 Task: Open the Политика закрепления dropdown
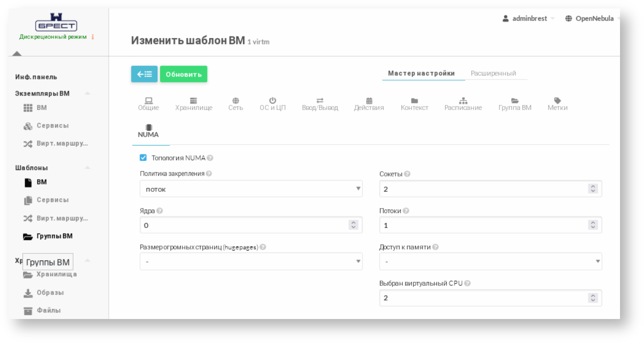click(251, 189)
